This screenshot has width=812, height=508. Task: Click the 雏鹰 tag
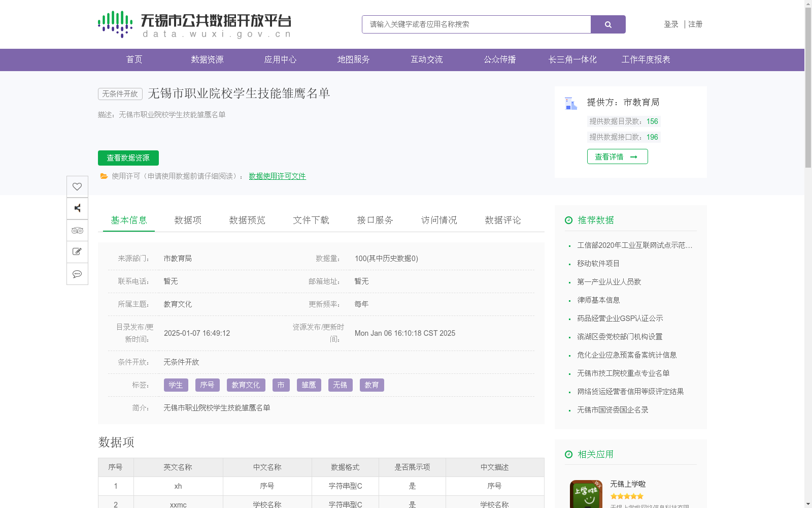click(x=309, y=385)
